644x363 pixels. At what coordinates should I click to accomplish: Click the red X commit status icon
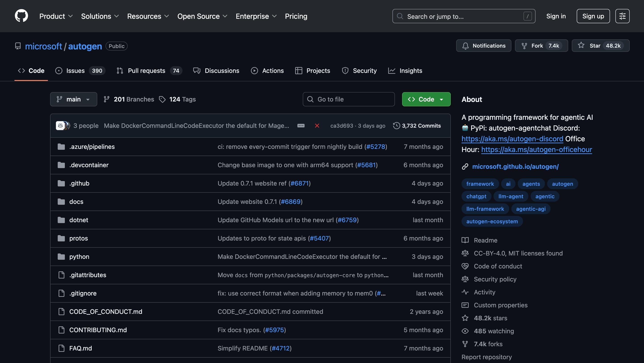317,126
